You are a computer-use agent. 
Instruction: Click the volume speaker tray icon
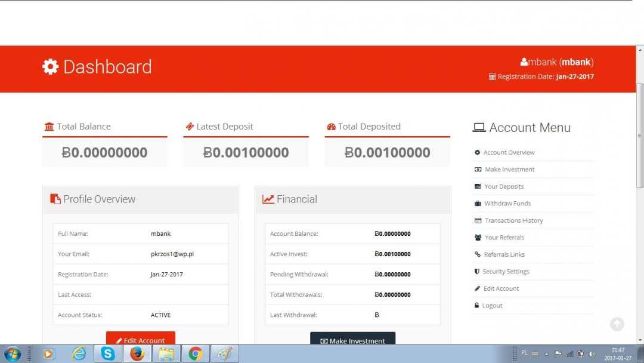click(x=592, y=353)
